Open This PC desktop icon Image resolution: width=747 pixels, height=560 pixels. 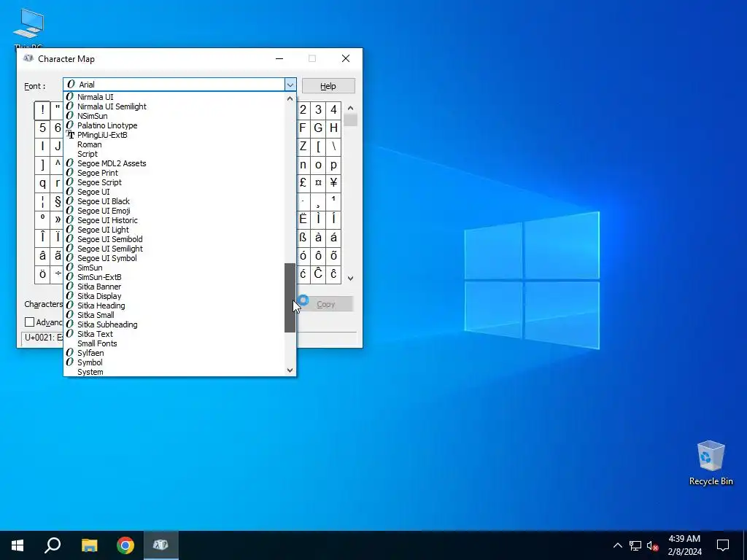[28, 28]
